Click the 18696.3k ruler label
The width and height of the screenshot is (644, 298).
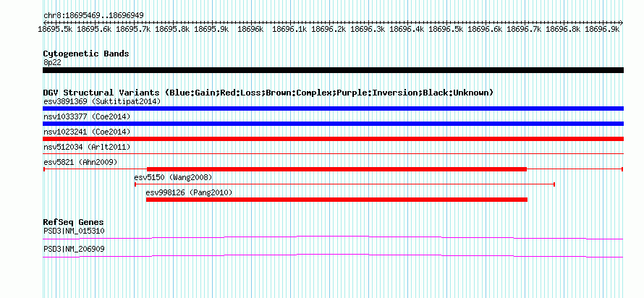tap(368, 30)
